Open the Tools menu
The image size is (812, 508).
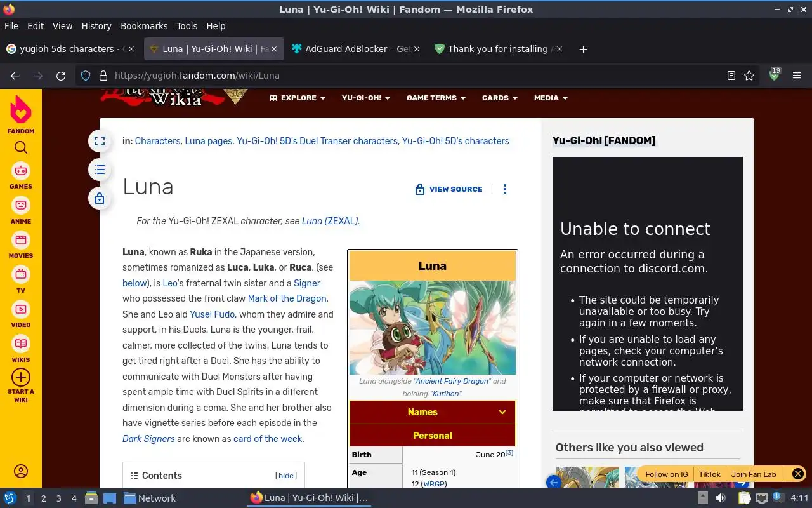(187, 26)
